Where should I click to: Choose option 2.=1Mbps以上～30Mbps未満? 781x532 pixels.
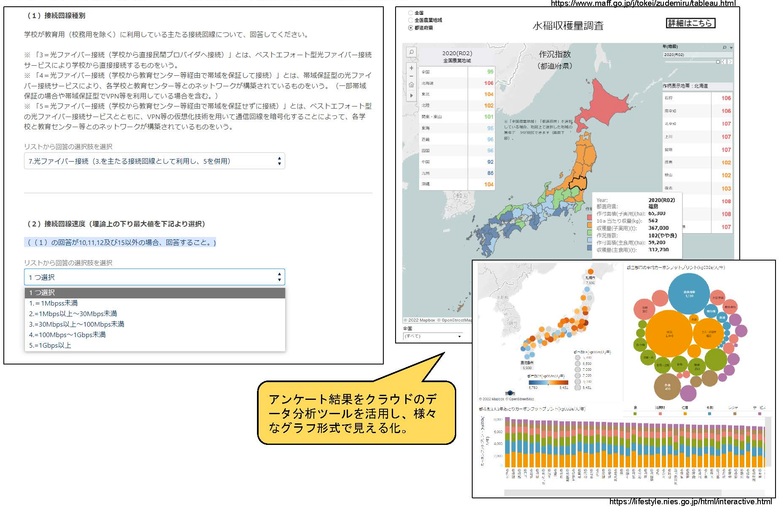(155, 314)
